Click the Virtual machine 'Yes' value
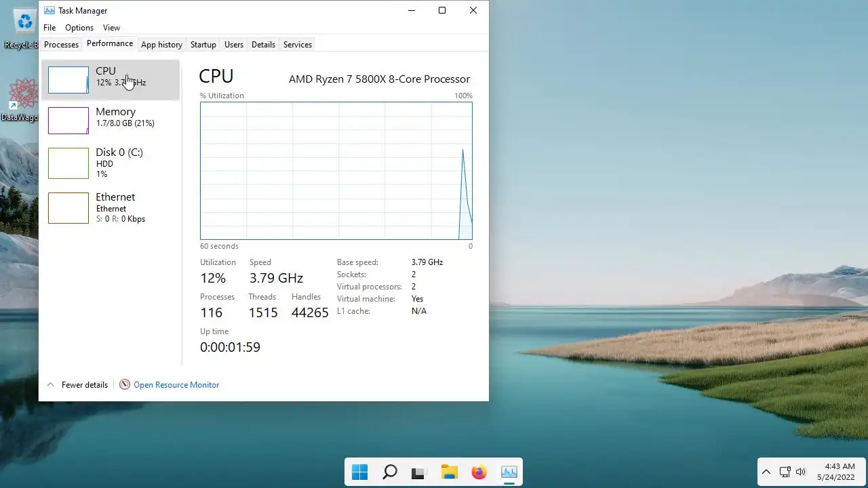 (x=417, y=299)
